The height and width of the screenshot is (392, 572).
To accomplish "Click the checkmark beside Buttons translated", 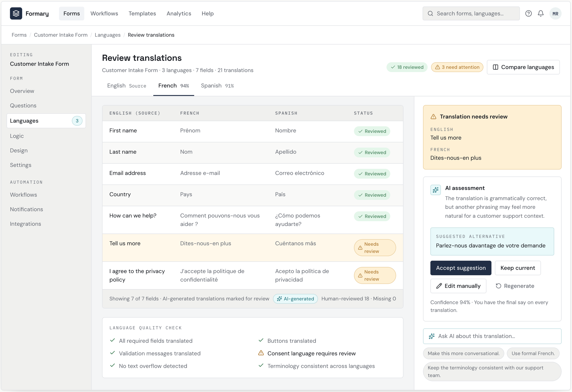I will [261, 340].
